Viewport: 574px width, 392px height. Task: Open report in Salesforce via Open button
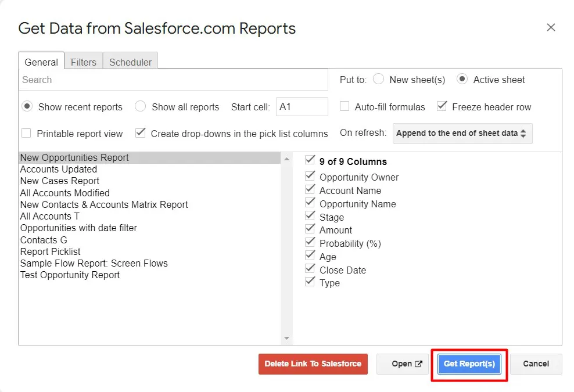[403, 364]
